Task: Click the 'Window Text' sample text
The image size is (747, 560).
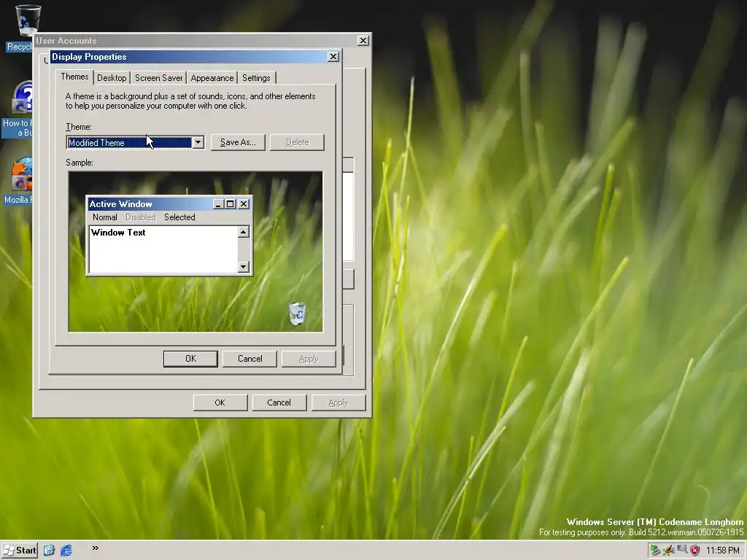Action: [118, 233]
